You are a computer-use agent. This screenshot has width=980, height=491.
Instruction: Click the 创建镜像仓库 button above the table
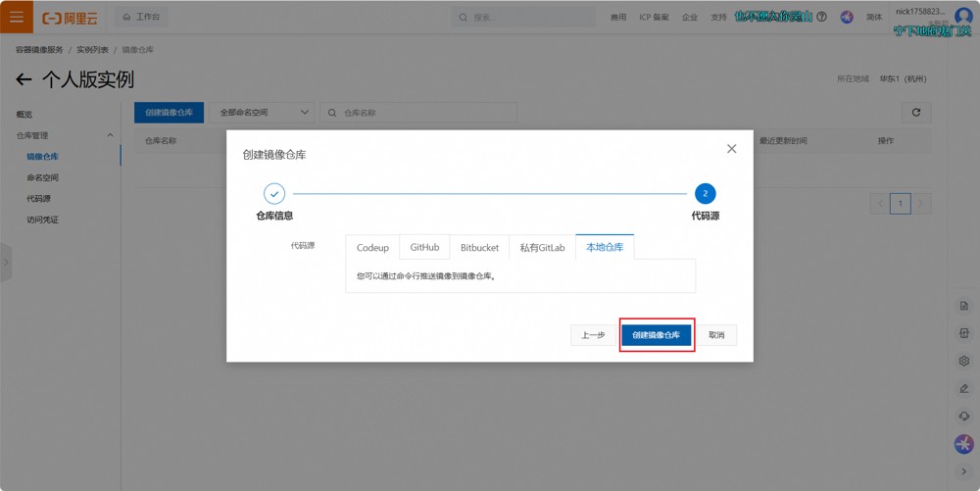click(169, 113)
